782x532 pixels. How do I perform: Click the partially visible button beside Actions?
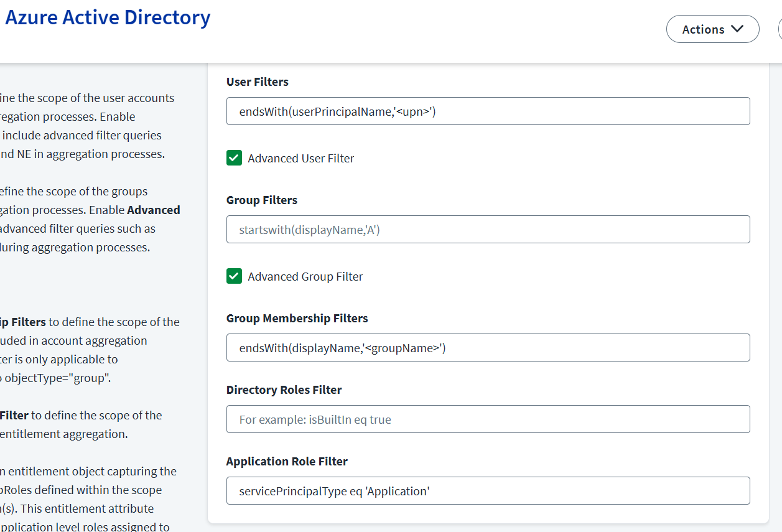(780, 29)
